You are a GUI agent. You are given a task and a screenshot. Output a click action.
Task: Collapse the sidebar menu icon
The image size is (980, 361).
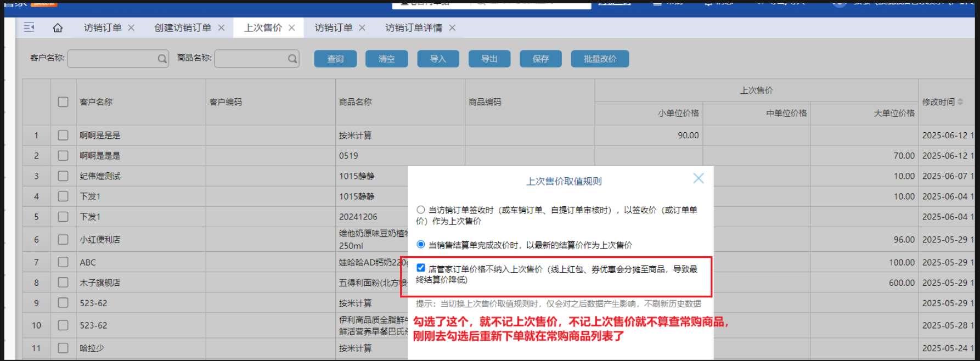[29, 27]
